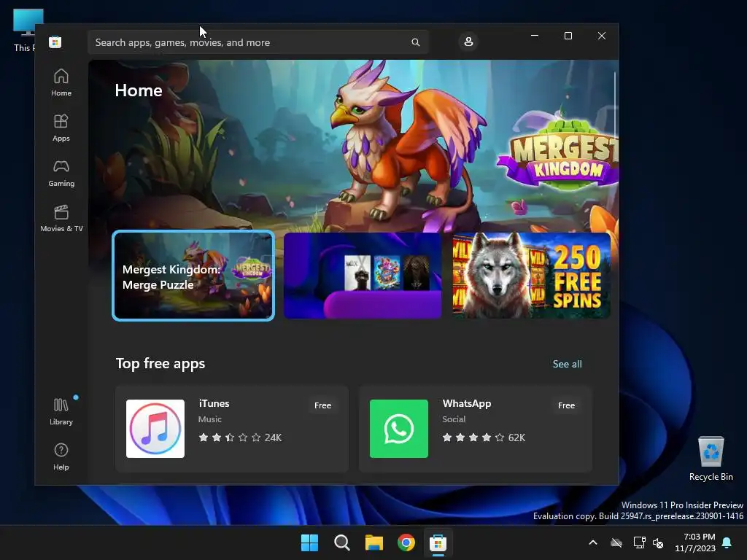Screen dimensions: 747x560
Task: Open the 250 Free Spins wolf card
Action: (531, 276)
